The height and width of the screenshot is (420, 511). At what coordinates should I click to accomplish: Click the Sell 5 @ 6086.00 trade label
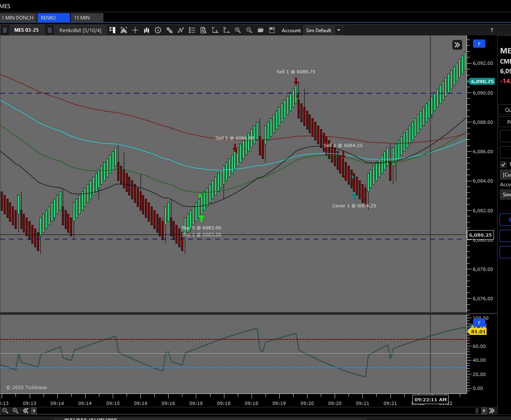(x=235, y=138)
